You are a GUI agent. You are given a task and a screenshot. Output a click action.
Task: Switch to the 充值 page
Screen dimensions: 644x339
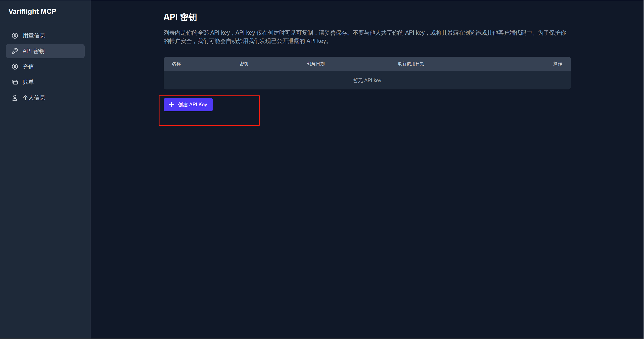[28, 67]
